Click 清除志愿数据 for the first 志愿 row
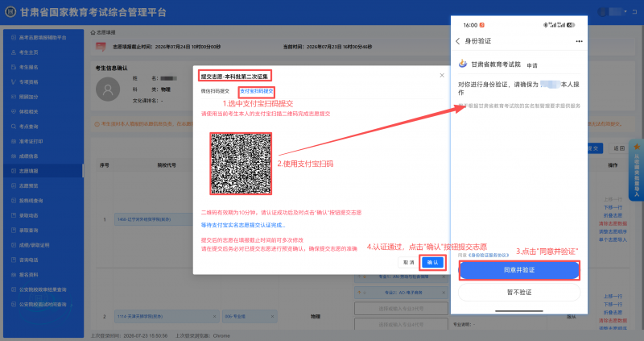 (x=613, y=223)
